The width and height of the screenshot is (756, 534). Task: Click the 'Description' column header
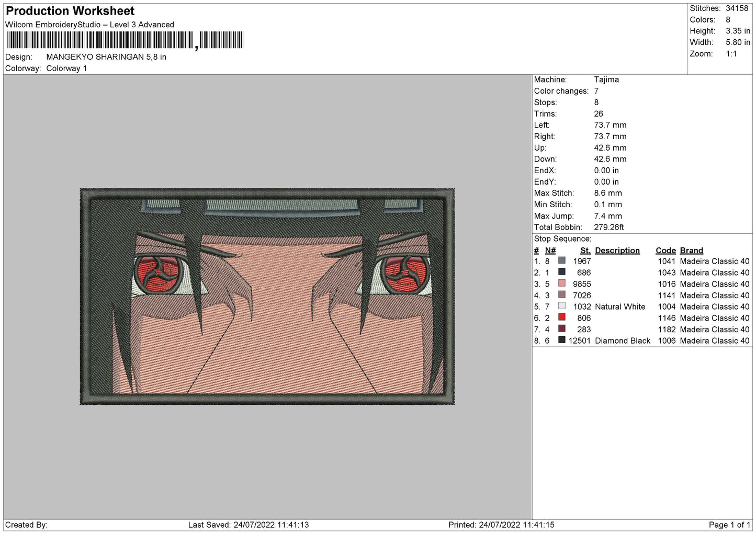coord(617,251)
